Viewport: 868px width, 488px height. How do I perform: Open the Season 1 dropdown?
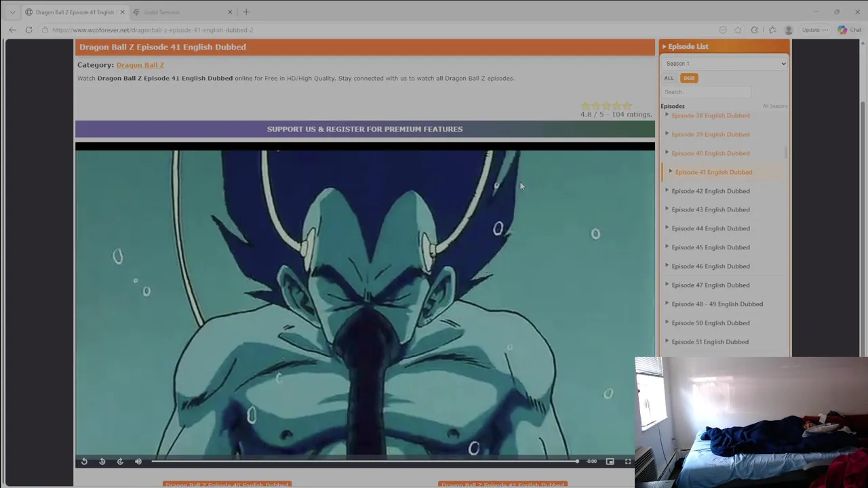click(725, 64)
